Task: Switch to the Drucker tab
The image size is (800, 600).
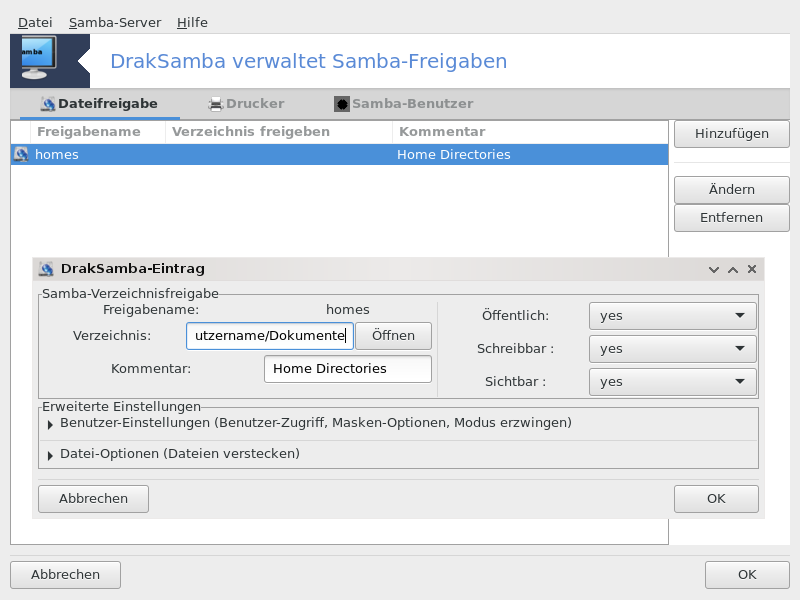Action: pyautogui.click(x=246, y=104)
